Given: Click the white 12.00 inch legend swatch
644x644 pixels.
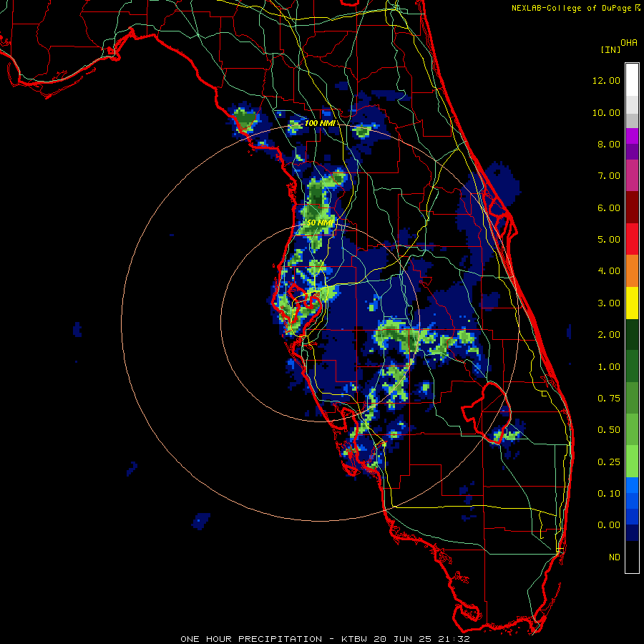Looking at the screenshot, I should pos(632,80).
